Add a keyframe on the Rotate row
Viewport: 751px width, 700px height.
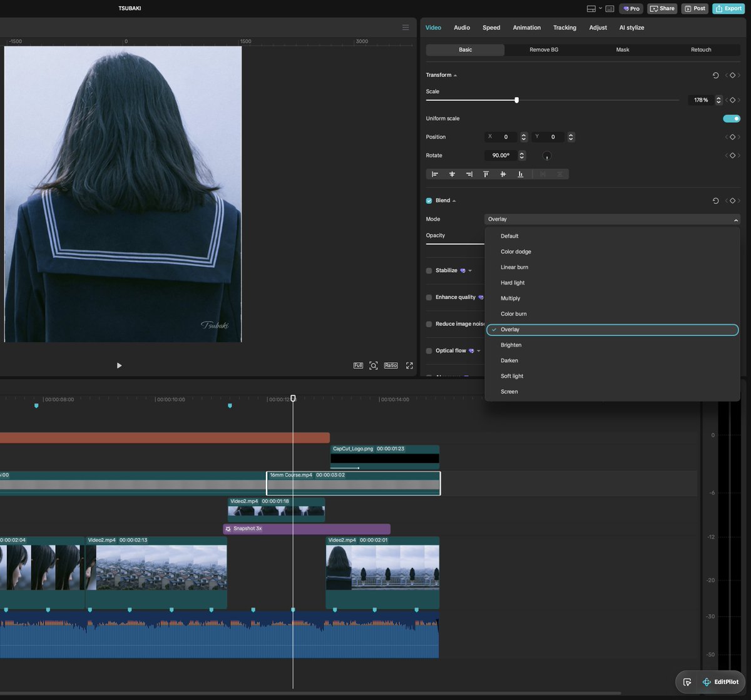coord(732,155)
